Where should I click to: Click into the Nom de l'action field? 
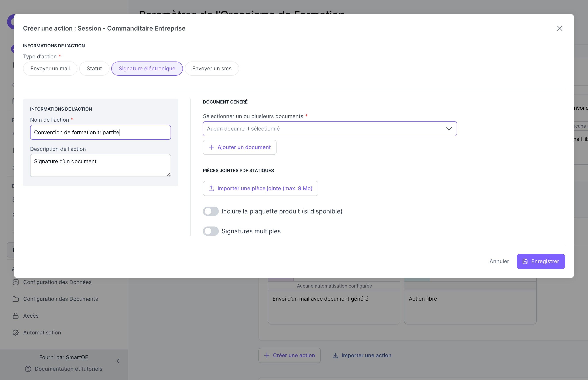(100, 132)
